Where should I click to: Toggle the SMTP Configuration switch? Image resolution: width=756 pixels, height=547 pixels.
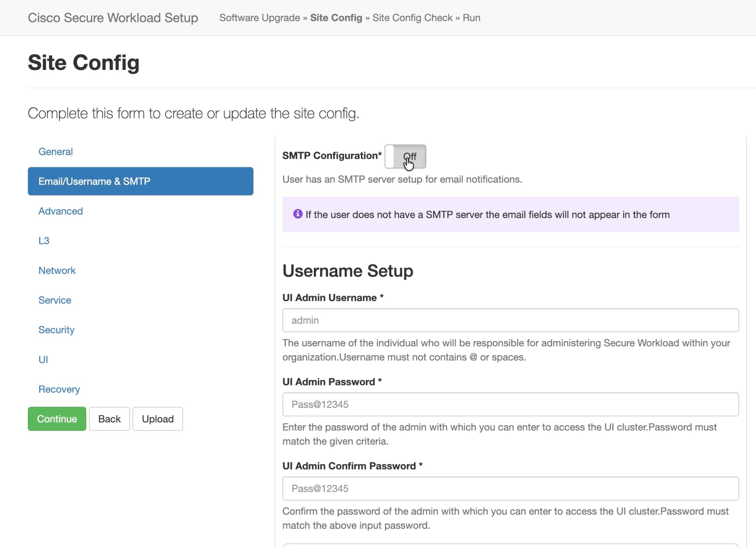point(405,156)
